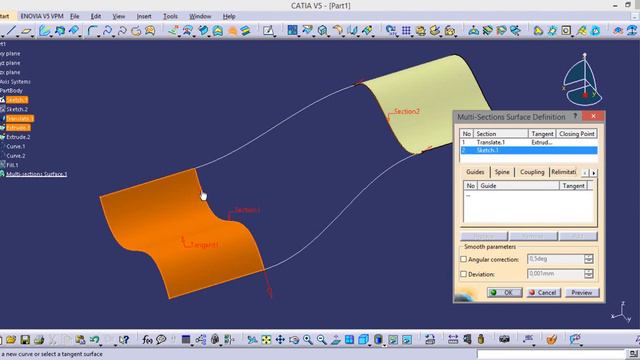The image size is (640, 360).
Task: Open the Help menu
Action: pos(229,16)
